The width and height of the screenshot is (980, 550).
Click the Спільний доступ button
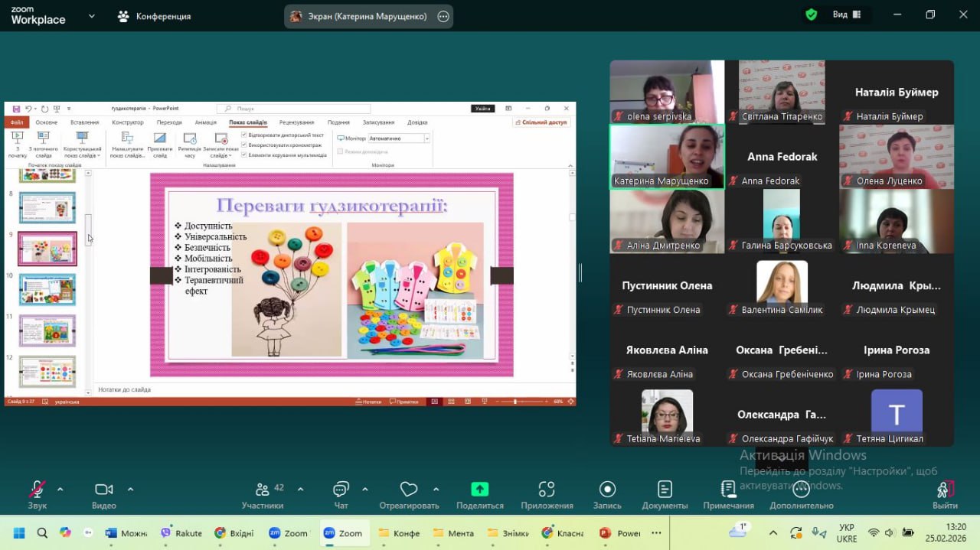click(x=541, y=122)
